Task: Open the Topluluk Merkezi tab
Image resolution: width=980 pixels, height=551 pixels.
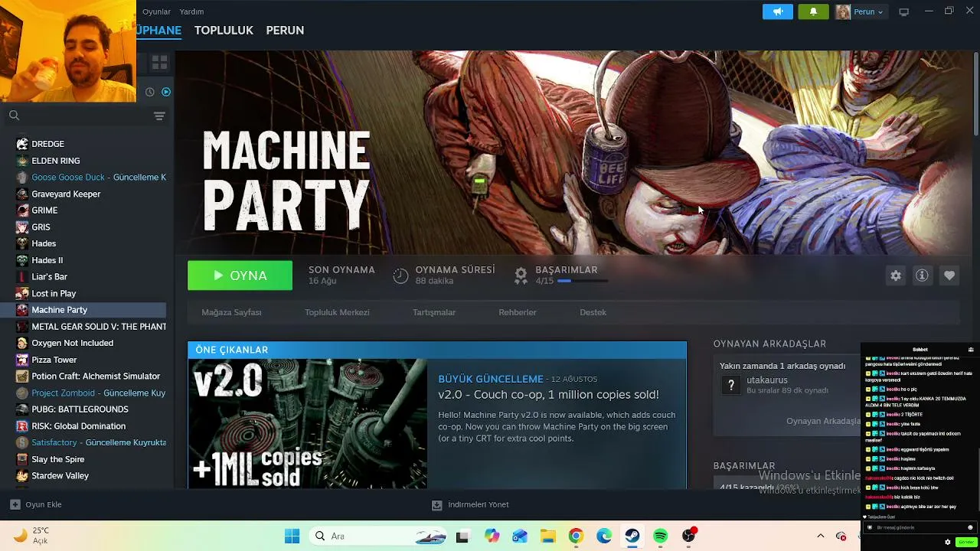Action: coord(337,312)
